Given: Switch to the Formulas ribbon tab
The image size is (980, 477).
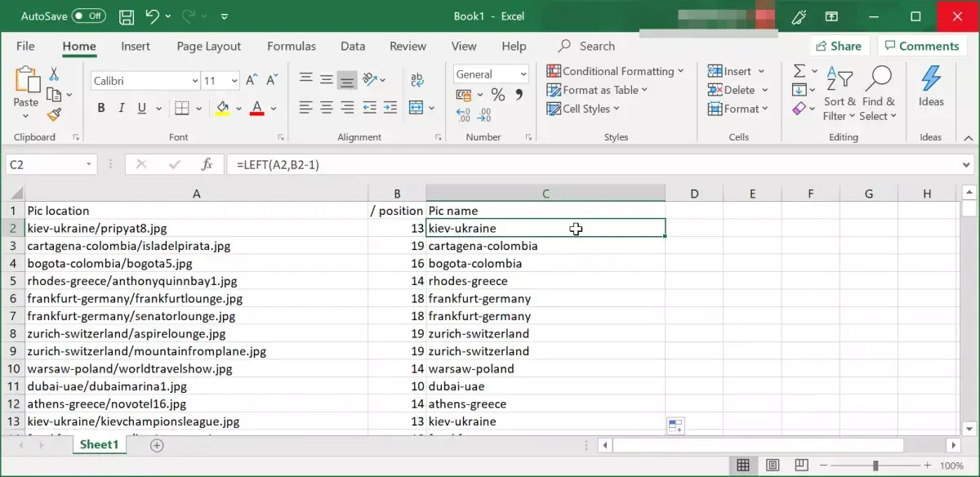Looking at the screenshot, I should [291, 46].
